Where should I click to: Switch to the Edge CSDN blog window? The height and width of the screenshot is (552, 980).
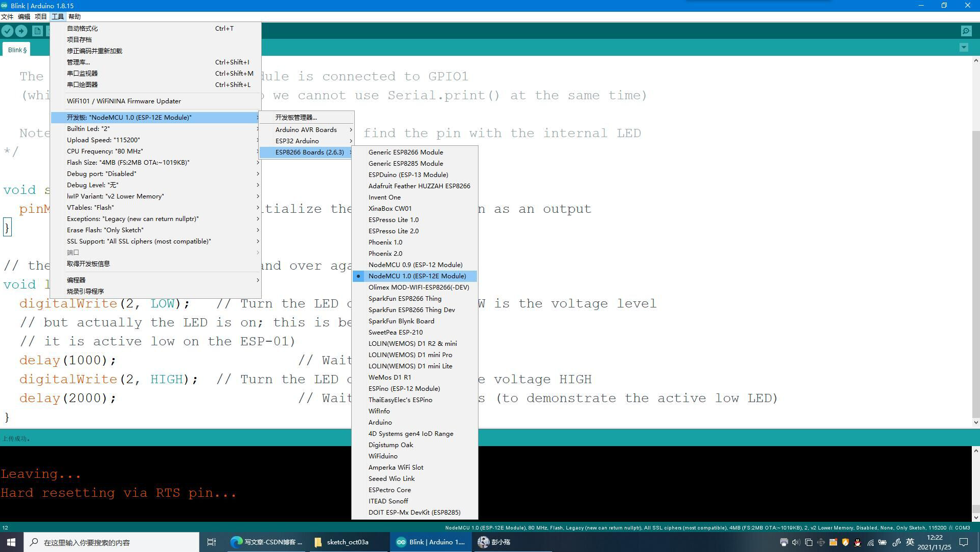(x=266, y=542)
